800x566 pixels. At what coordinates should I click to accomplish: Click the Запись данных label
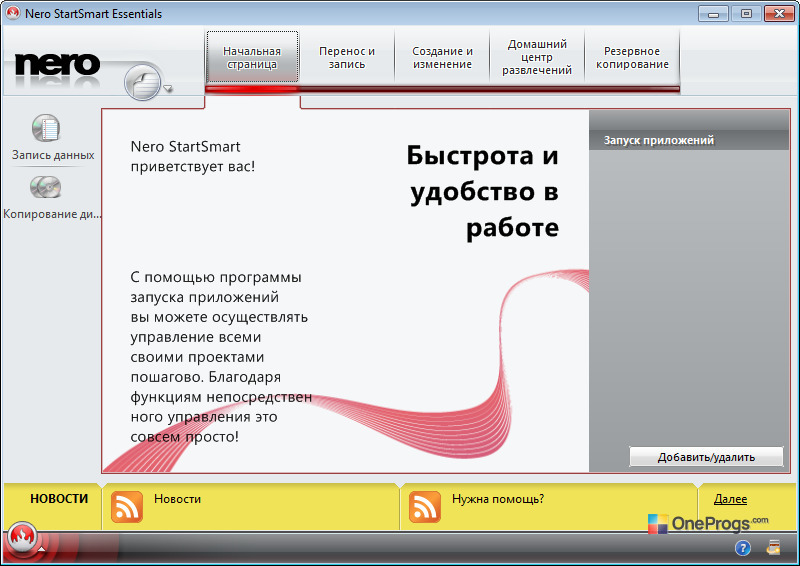[53, 155]
